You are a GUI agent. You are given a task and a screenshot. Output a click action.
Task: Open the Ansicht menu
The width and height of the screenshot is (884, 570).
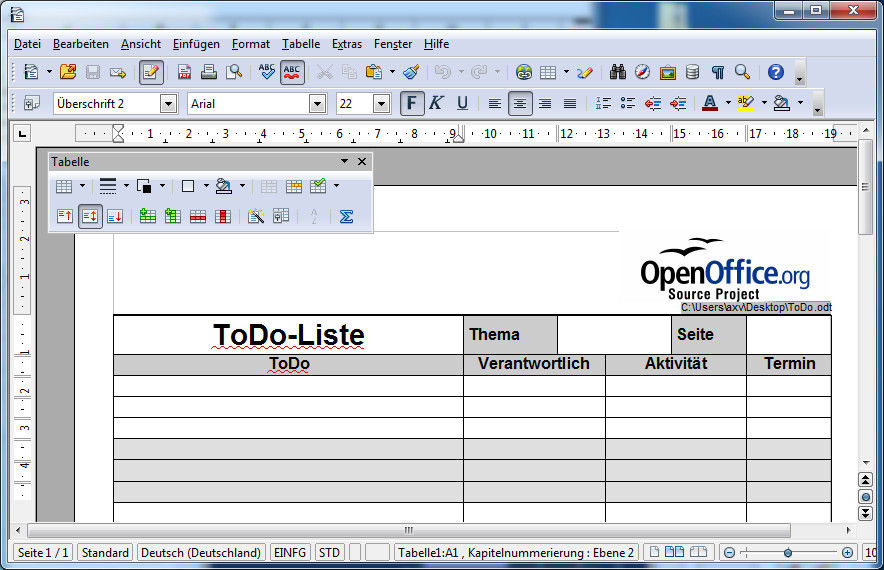point(140,44)
